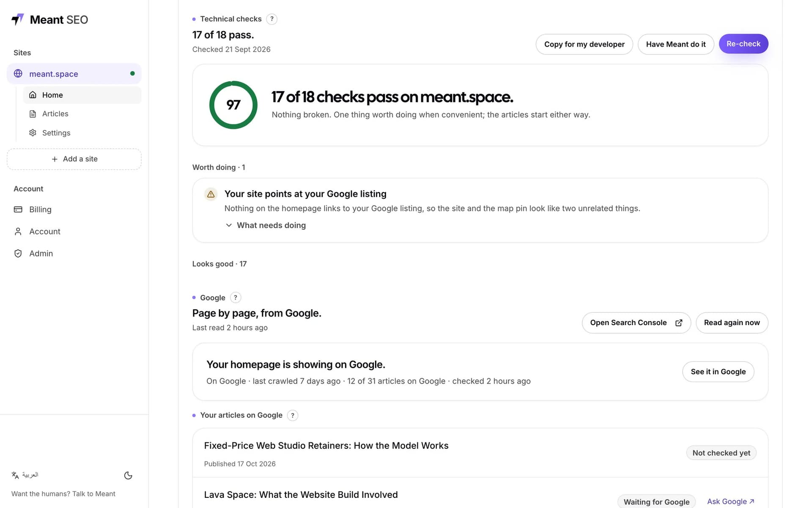The height and width of the screenshot is (508, 812).
Task: Select the meant.space site
Action: 74,74
